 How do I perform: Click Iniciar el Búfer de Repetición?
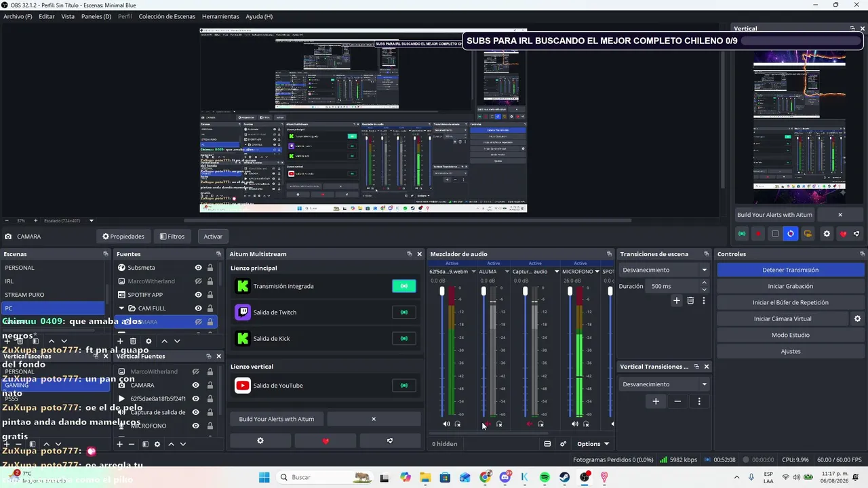(x=790, y=302)
